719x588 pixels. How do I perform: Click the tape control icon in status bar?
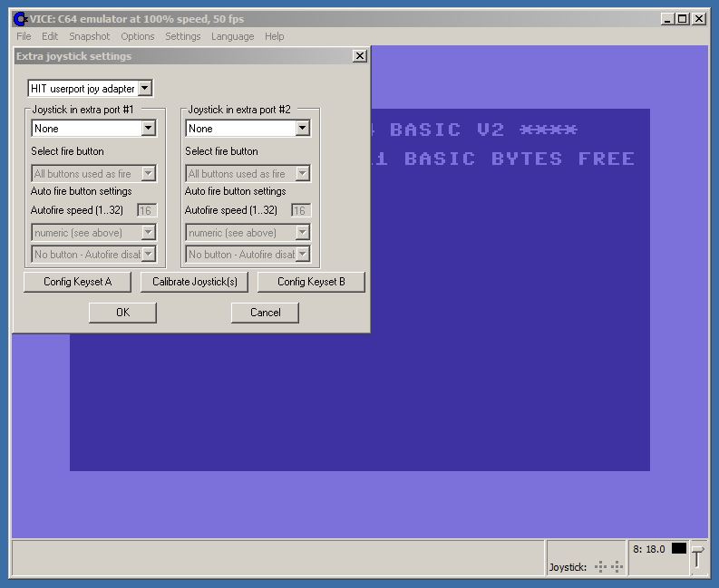tap(696, 558)
